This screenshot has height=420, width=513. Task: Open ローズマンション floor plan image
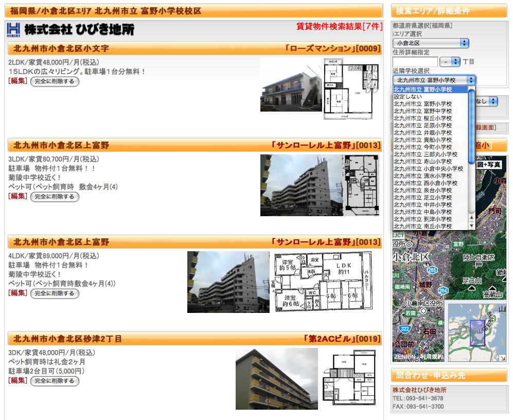[x=351, y=89]
